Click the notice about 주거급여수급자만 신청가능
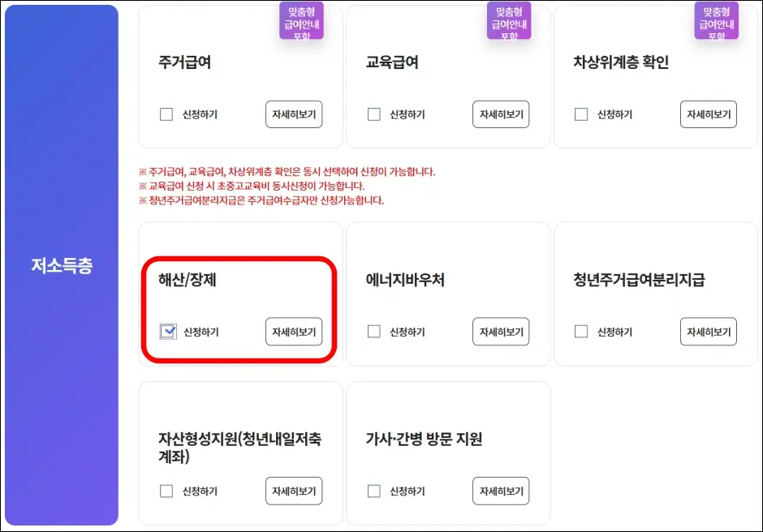763x532 pixels. point(261,200)
